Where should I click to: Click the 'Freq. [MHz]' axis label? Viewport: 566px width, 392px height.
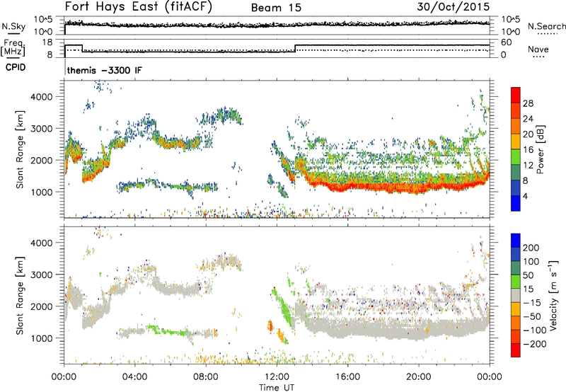13,48
